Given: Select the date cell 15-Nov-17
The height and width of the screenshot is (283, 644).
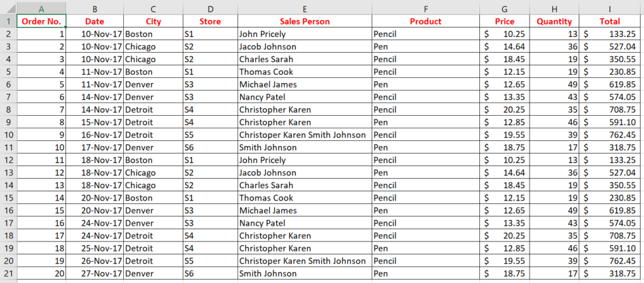Looking at the screenshot, I should point(94,122).
